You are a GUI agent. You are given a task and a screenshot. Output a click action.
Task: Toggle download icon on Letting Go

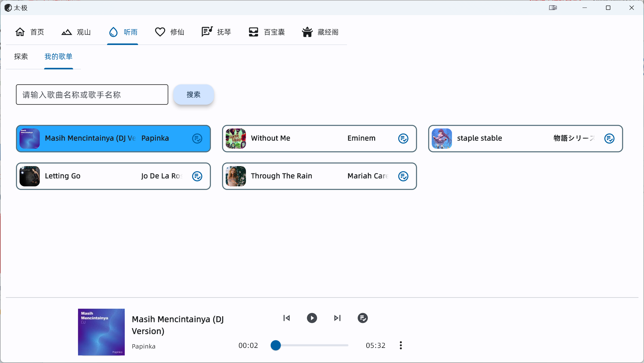198,176
